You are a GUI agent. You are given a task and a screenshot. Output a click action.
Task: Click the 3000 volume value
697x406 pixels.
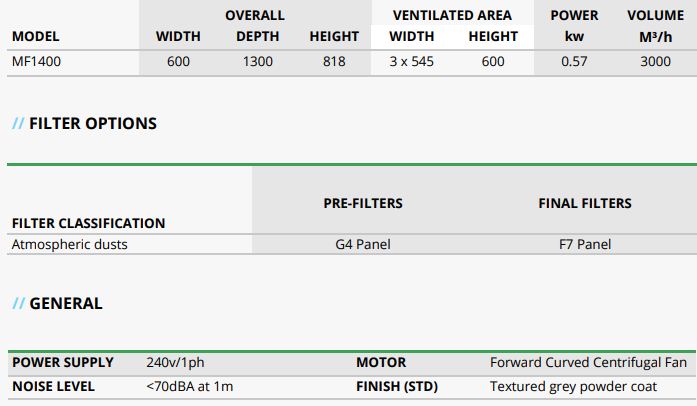(655, 62)
